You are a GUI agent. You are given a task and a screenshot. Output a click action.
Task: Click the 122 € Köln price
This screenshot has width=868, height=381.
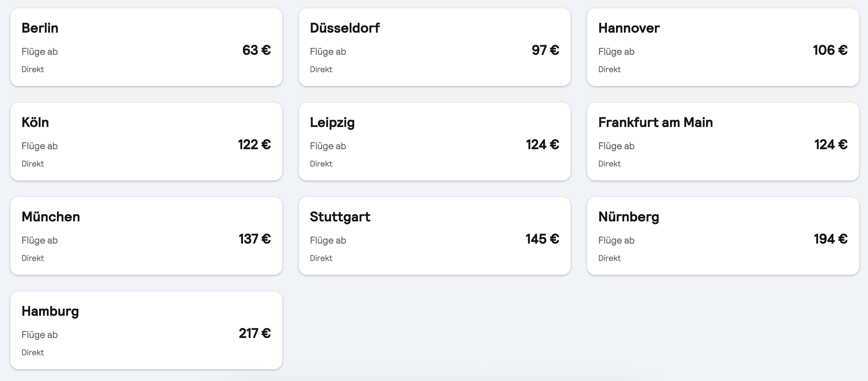[x=254, y=145]
